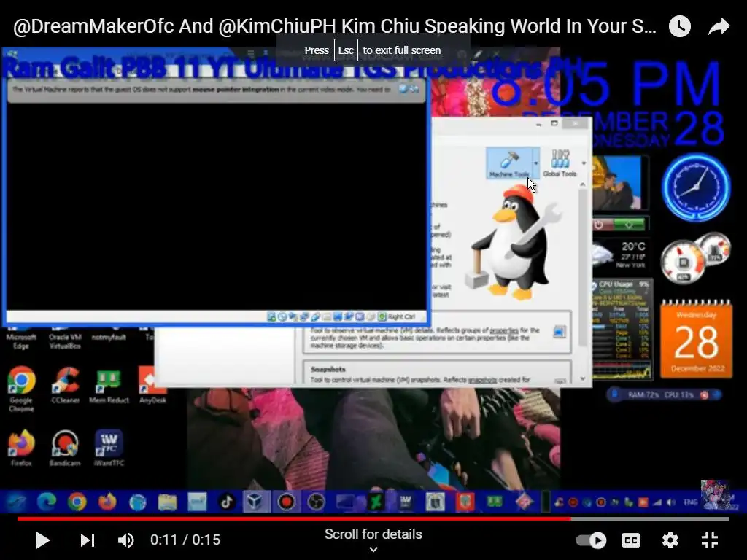Image resolution: width=747 pixels, height=560 pixels.
Task: Select the Bandicam record taskbar button
Action: point(286,502)
